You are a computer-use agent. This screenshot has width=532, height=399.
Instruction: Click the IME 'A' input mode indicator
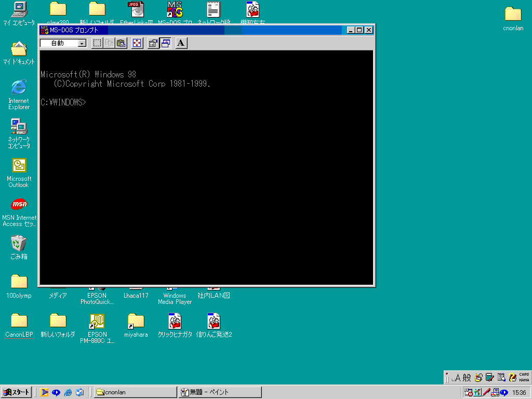[457, 377]
